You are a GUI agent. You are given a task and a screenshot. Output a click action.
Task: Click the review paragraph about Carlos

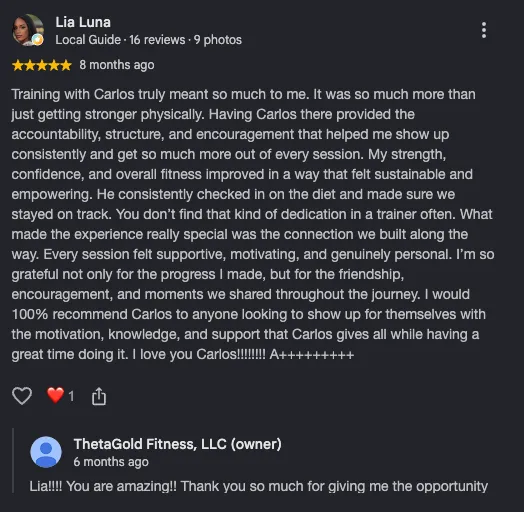click(253, 224)
